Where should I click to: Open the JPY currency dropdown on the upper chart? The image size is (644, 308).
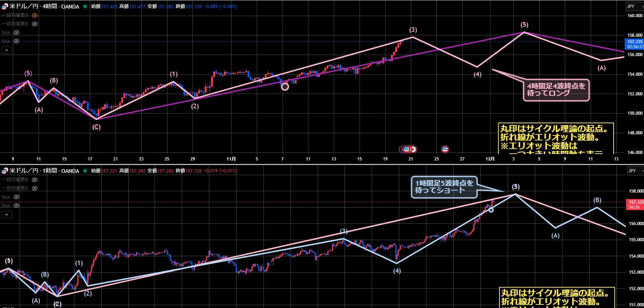click(634, 6)
